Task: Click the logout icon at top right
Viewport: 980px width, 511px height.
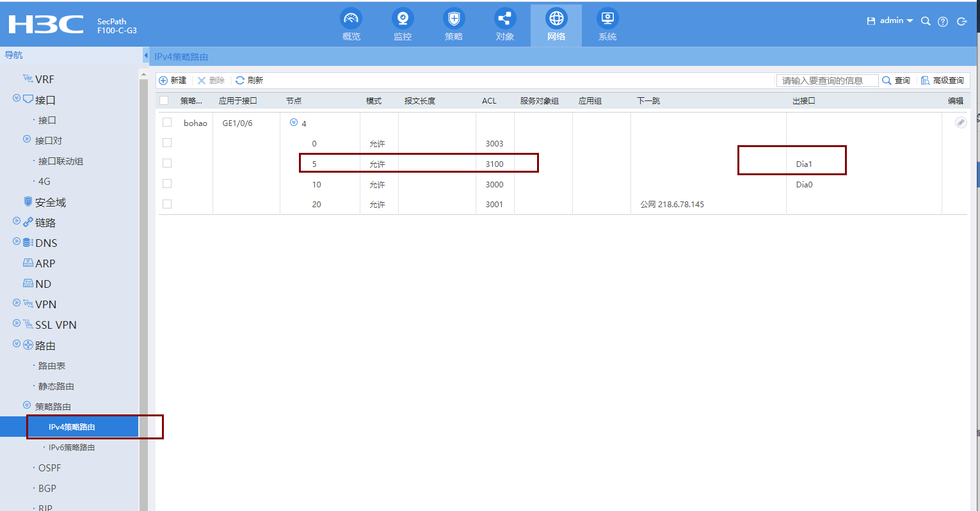Action: tap(961, 21)
